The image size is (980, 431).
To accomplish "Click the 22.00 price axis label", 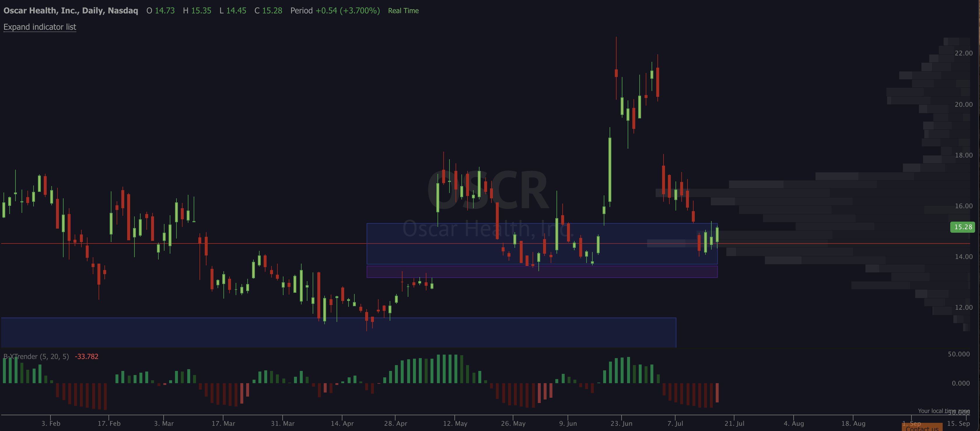I will 963,53.
